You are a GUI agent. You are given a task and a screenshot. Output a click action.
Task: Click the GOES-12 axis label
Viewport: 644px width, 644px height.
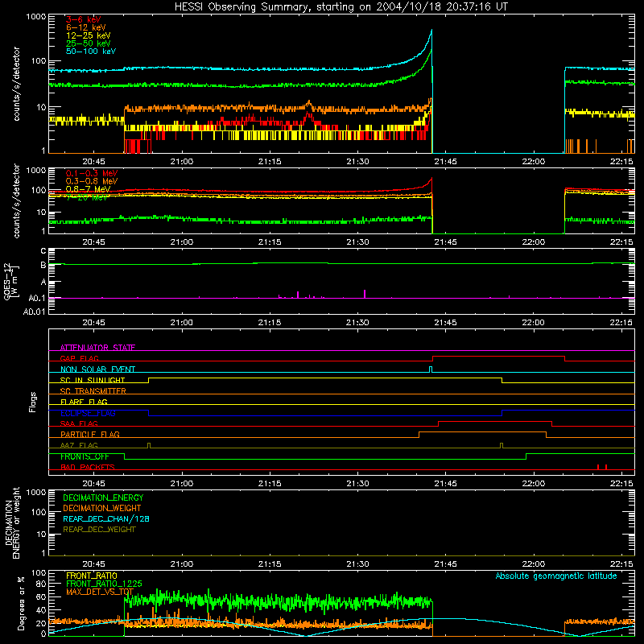[x=11, y=281]
